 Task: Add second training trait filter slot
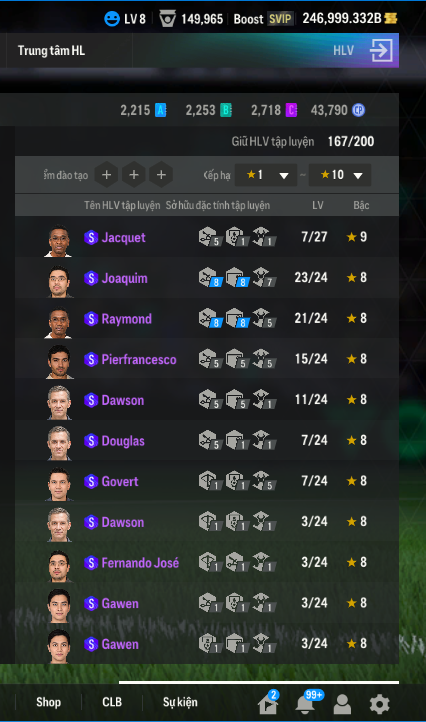pos(134,175)
